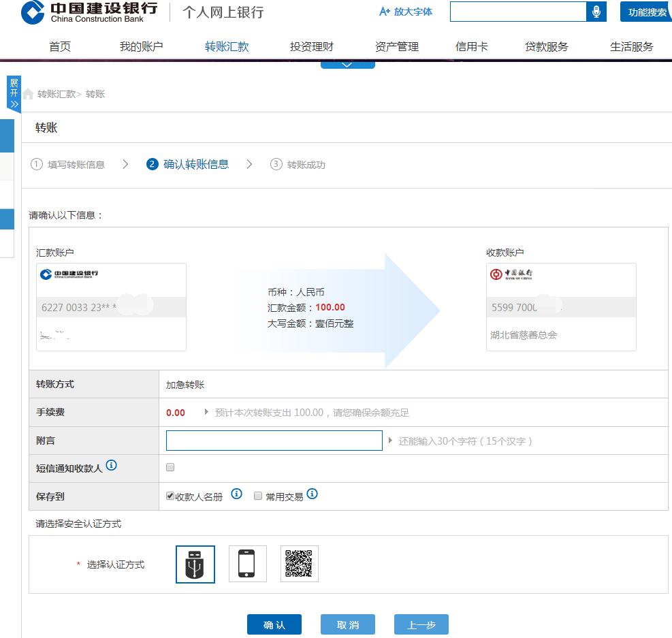
Task: Switch to the 信用卡 menu section
Action: pos(473,47)
